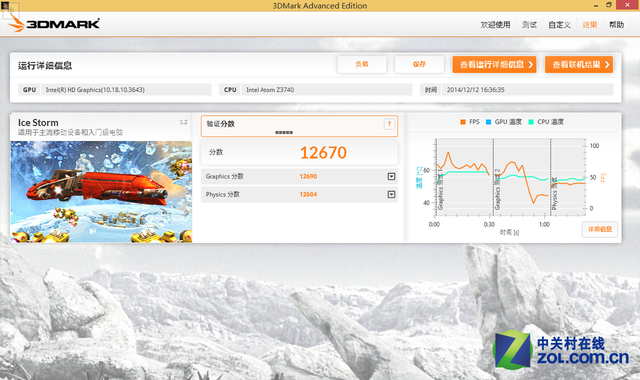Screen dimensions: 640x380
Task: Minimize the 3DMark window
Action: 596,5
